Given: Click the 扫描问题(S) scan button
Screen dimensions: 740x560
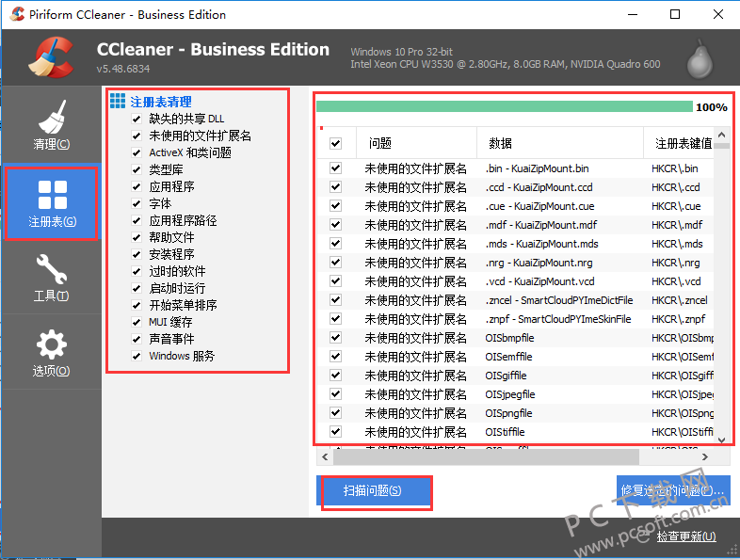Looking at the screenshot, I should click(x=377, y=491).
